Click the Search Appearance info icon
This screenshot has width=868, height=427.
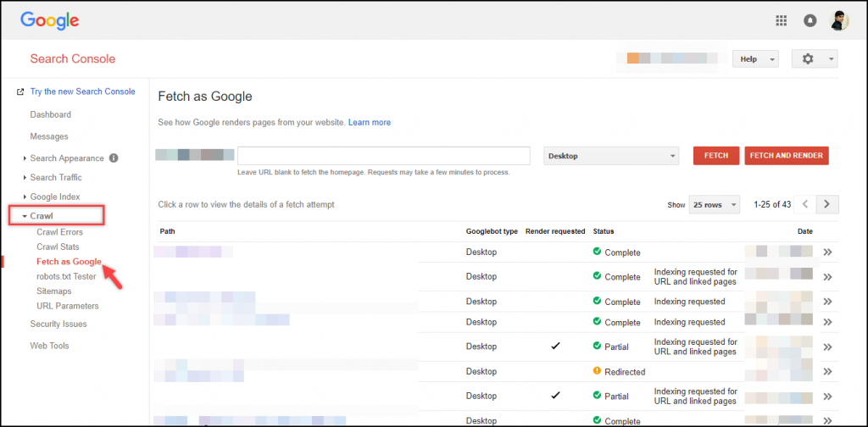click(114, 158)
